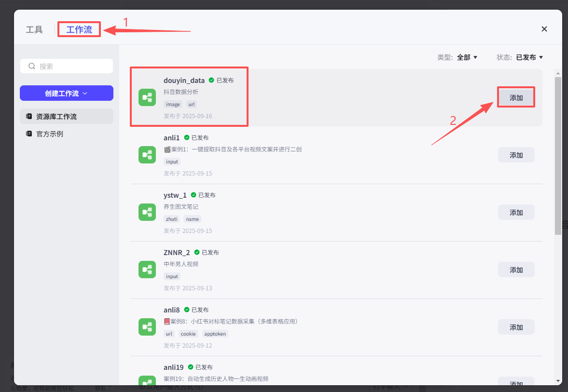This screenshot has width=568, height=392.
Task: Click the vertical scrollbar thumb
Action: [x=558, y=154]
